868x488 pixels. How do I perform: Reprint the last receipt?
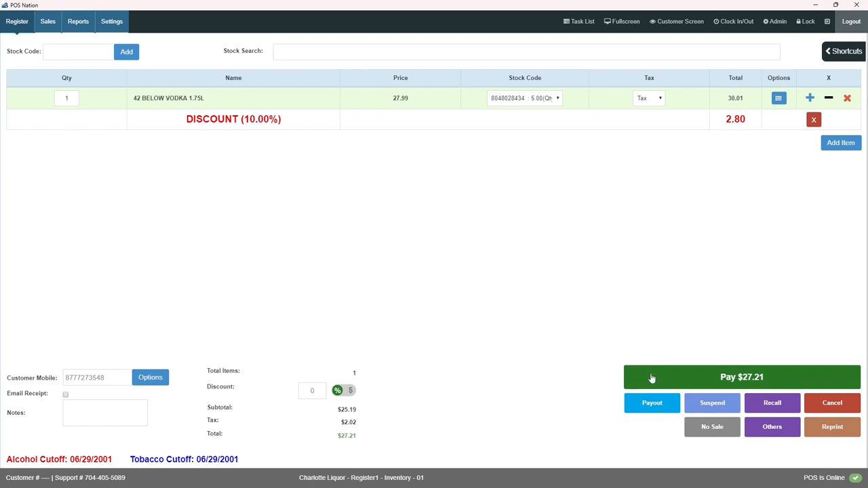coord(832,426)
